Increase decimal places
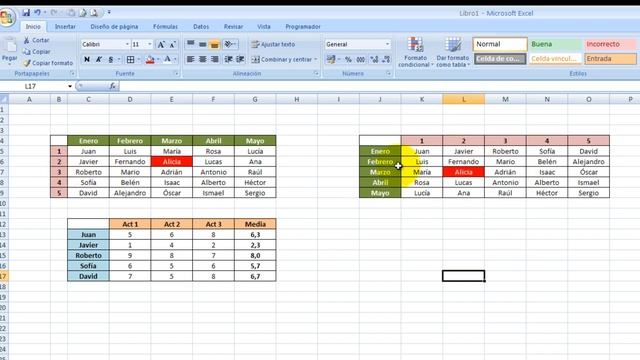Viewport: 640px width, 360px height. 374,60
